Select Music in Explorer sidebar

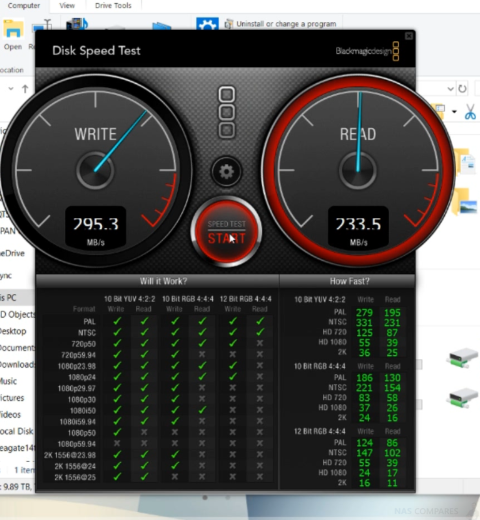(9, 381)
